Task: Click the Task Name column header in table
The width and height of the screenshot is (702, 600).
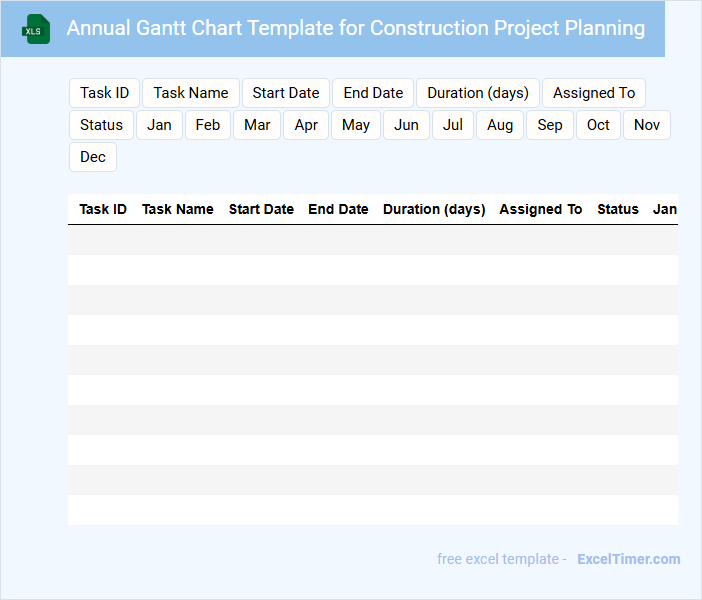Action: [178, 210]
